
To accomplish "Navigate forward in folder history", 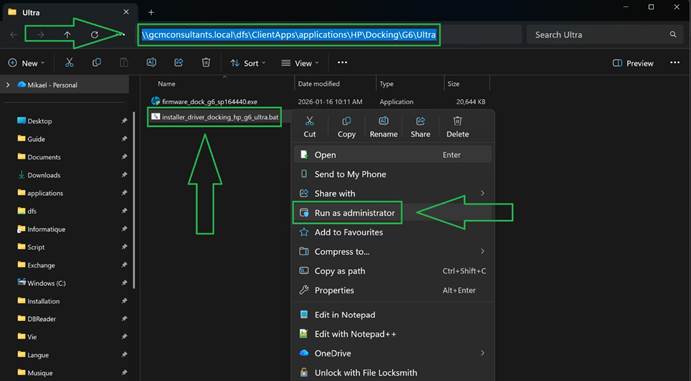I will pos(40,34).
